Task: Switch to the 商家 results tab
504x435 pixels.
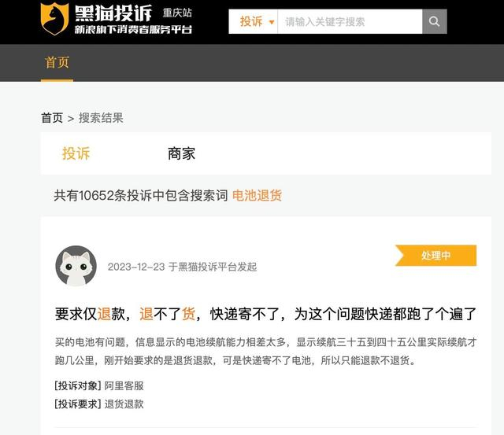Action: (181, 153)
